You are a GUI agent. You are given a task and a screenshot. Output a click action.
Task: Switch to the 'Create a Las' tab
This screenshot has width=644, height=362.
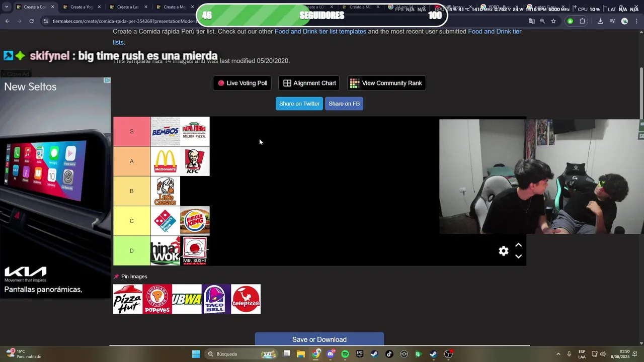coord(128,7)
